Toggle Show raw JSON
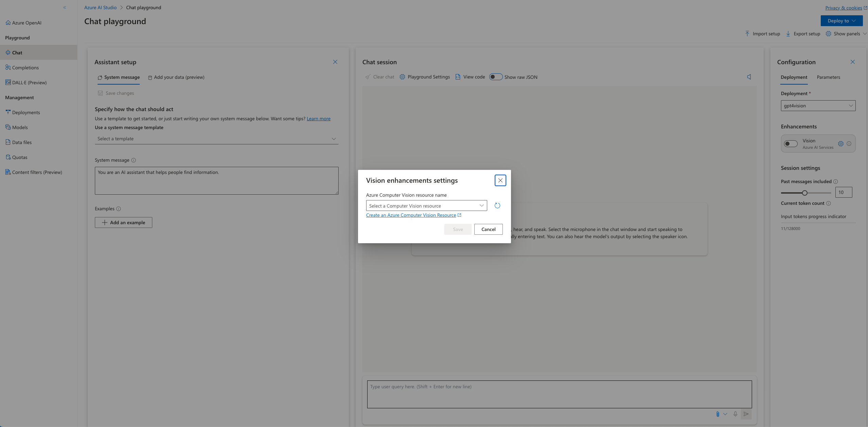 pyautogui.click(x=496, y=77)
